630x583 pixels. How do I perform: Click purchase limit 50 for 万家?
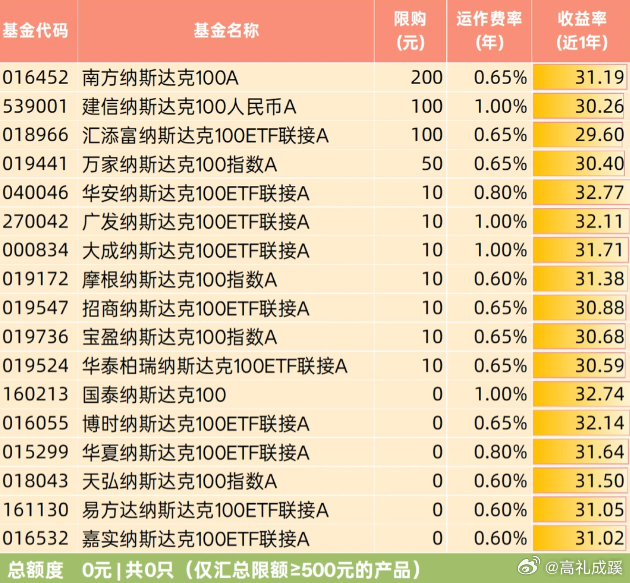(x=432, y=164)
